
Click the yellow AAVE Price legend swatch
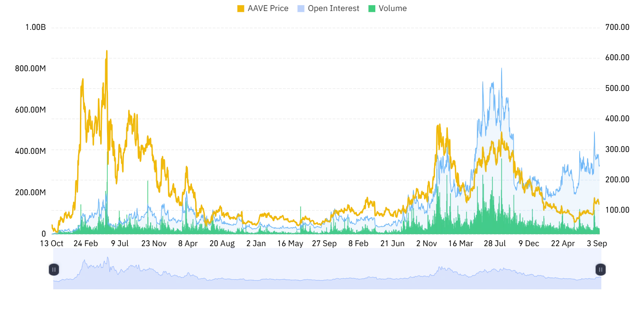[241, 8]
